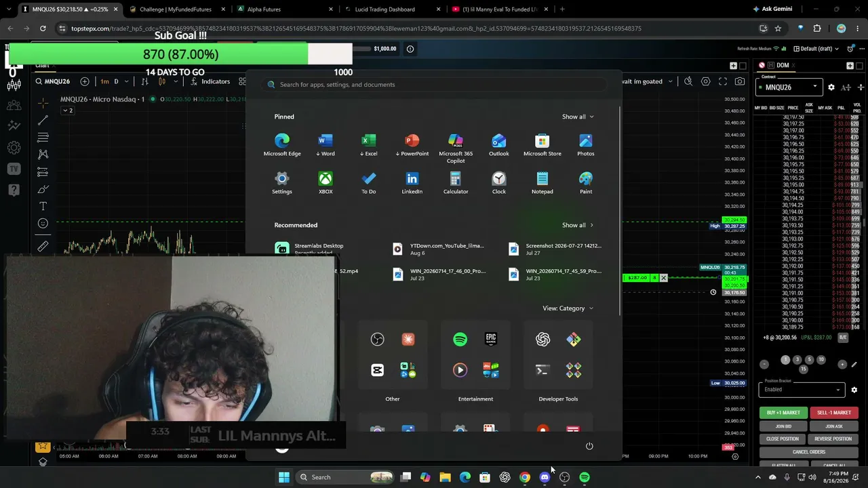
Task: Expand the chart timeframe dropdown arrow
Action: (127, 81)
